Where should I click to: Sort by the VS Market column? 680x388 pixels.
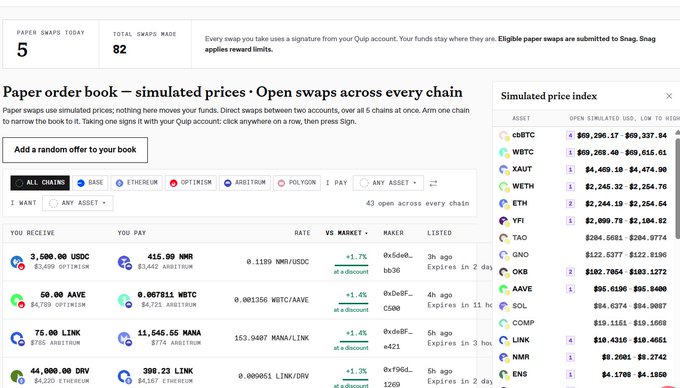[x=347, y=233]
